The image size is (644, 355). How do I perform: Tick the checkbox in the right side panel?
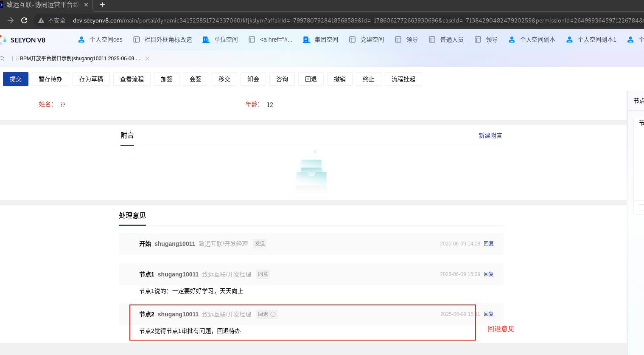pyautogui.click(x=641, y=208)
